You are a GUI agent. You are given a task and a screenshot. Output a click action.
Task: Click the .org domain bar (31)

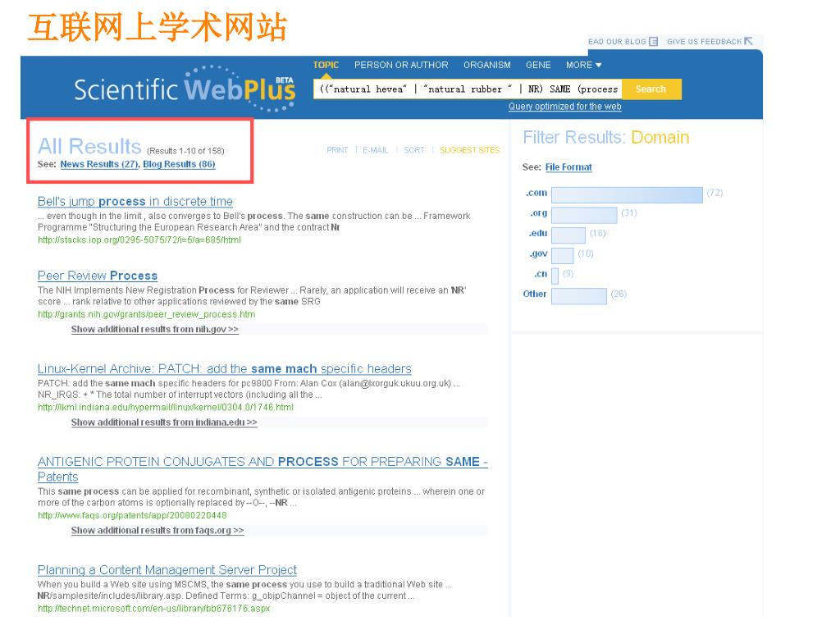coord(584,215)
